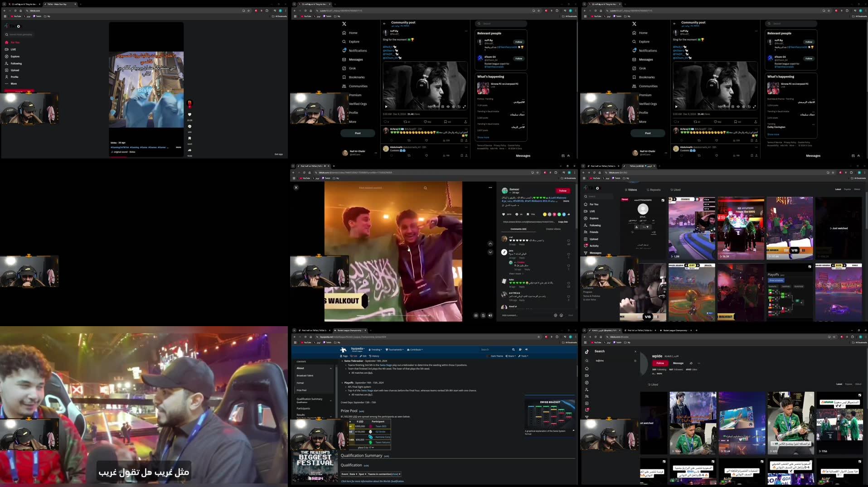Switch to 'Rocket League Championship' tab in Liquipedia window
Viewport: 868px width, 487px height.
tap(349, 330)
